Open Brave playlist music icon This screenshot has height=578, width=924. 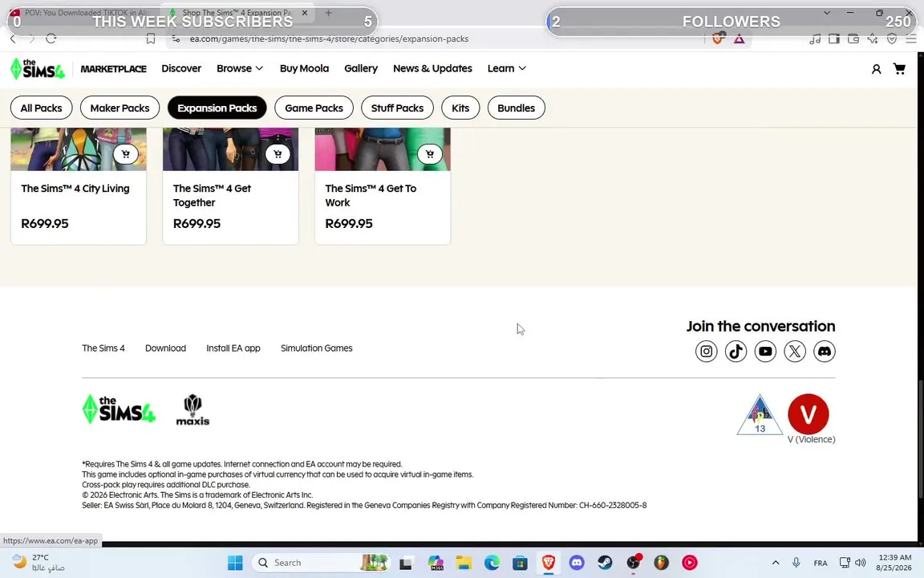[x=815, y=39]
